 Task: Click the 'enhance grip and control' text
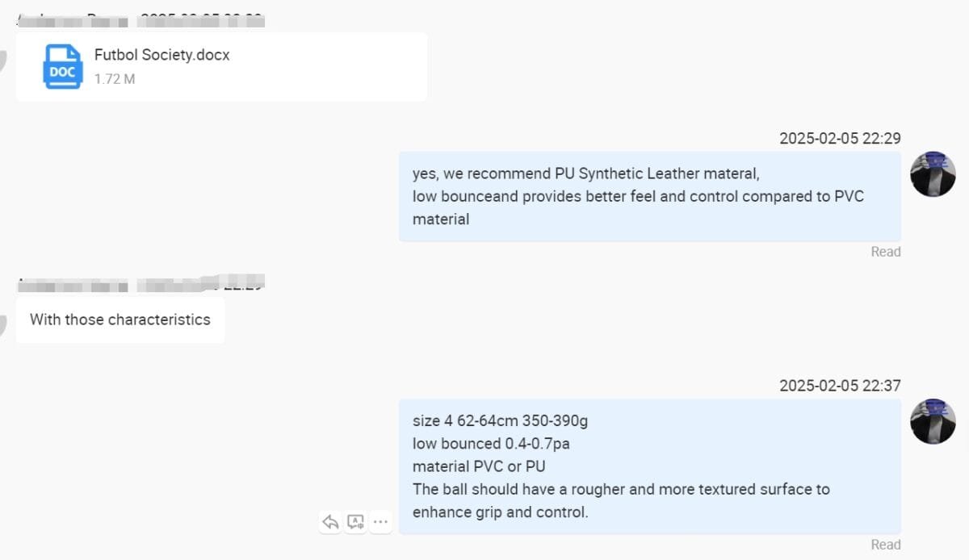tap(501, 512)
